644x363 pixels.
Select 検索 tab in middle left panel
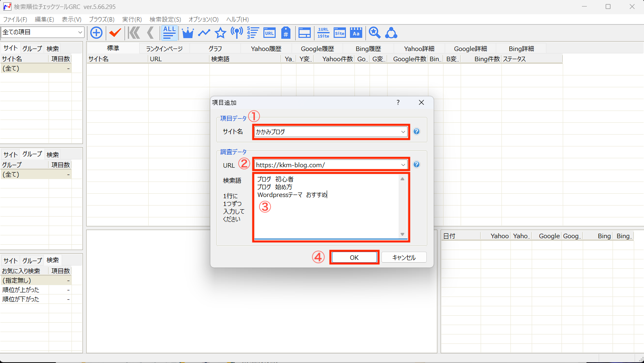coord(53,155)
